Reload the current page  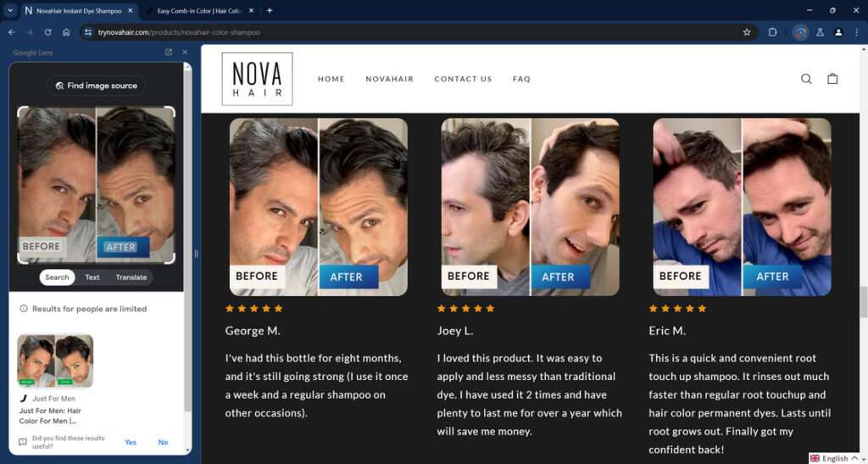pos(48,32)
